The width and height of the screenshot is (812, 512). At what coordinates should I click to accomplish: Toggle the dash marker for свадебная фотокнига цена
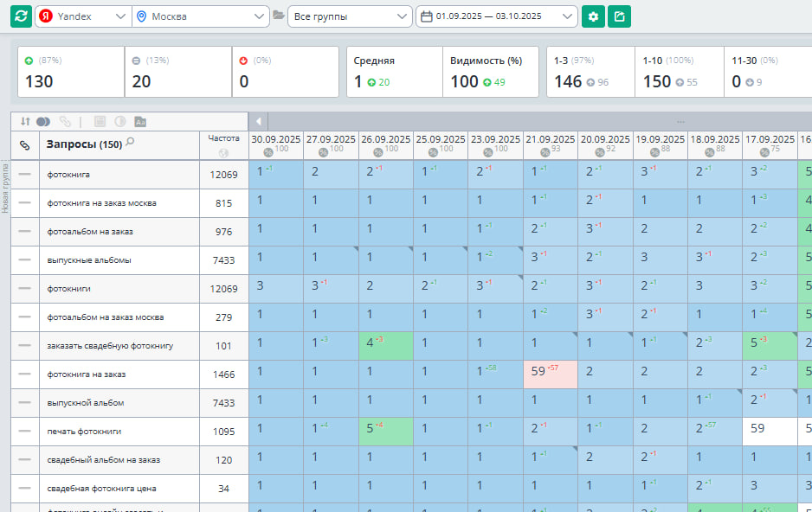(x=25, y=488)
